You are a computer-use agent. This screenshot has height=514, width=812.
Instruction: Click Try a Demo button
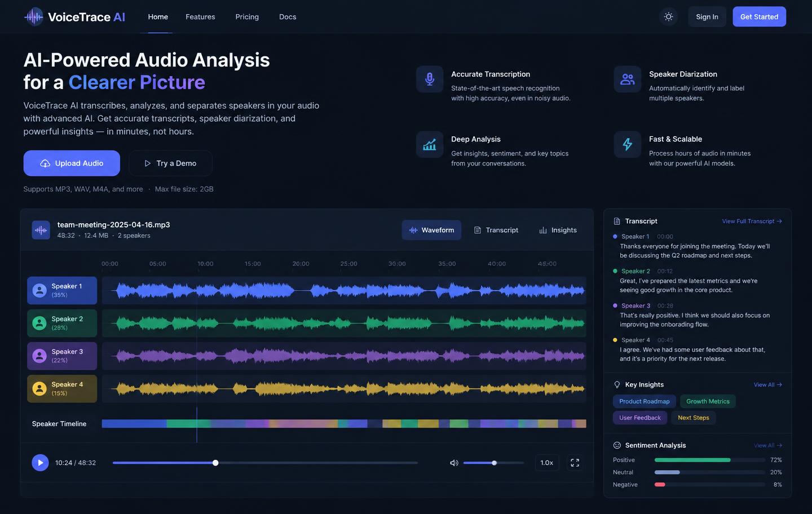pyautogui.click(x=170, y=163)
